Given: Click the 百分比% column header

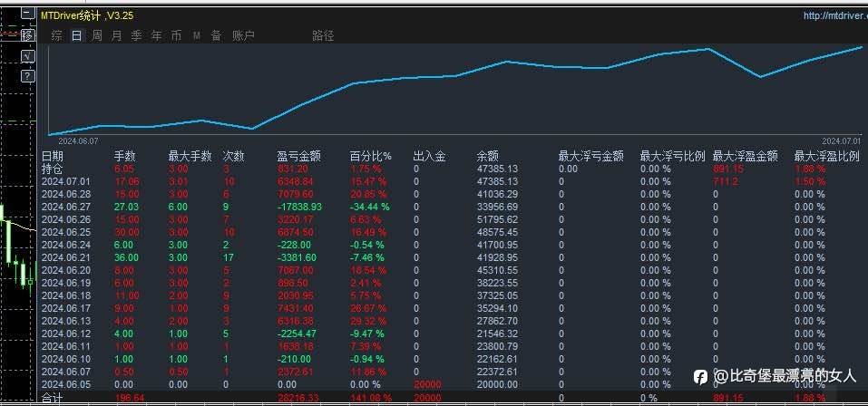Looking at the screenshot, I should click(371, 157).
